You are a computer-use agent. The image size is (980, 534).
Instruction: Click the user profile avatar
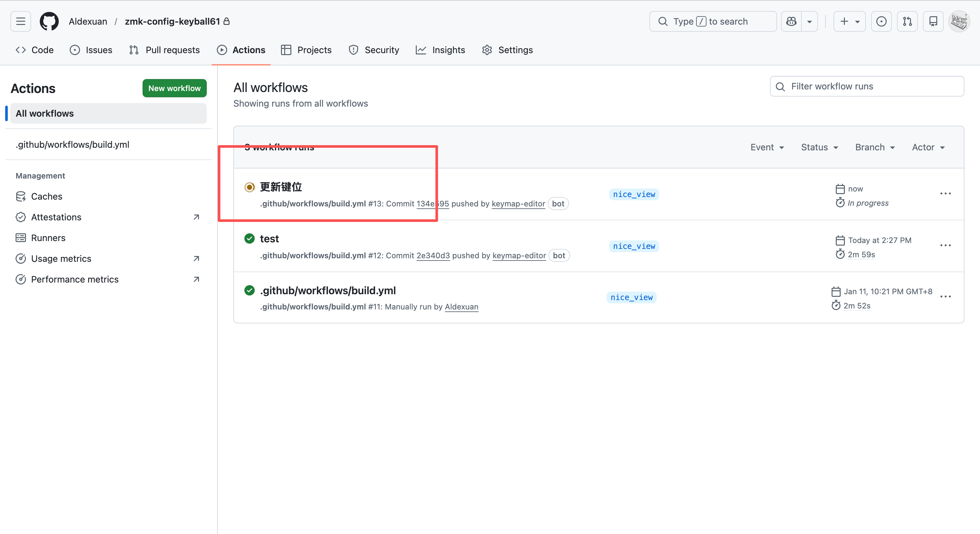959,21
